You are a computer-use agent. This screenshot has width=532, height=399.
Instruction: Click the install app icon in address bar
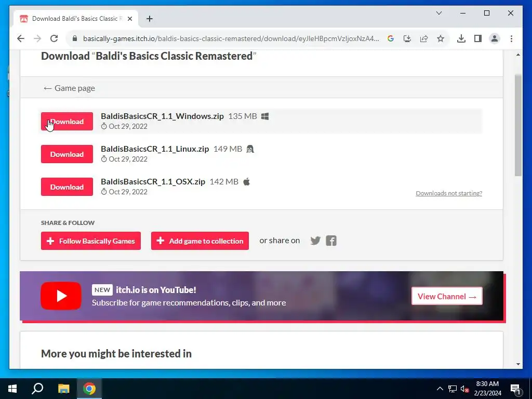click(407, 38)
